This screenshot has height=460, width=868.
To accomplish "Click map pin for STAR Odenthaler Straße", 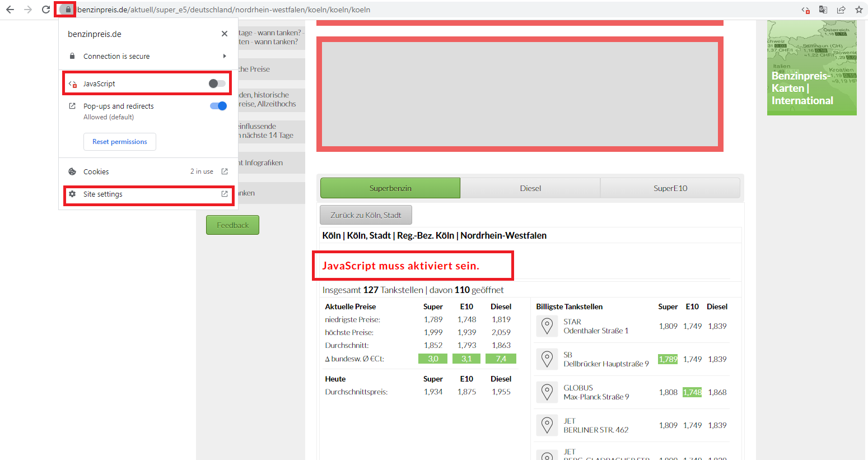I will click(547, 326).
